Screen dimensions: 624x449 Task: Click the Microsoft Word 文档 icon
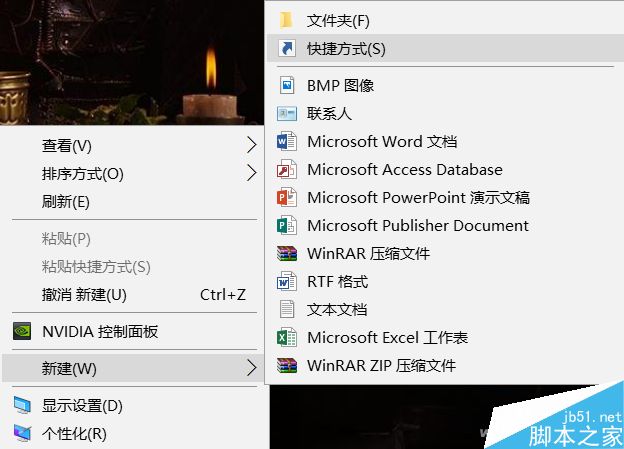(x=287, y=141)
